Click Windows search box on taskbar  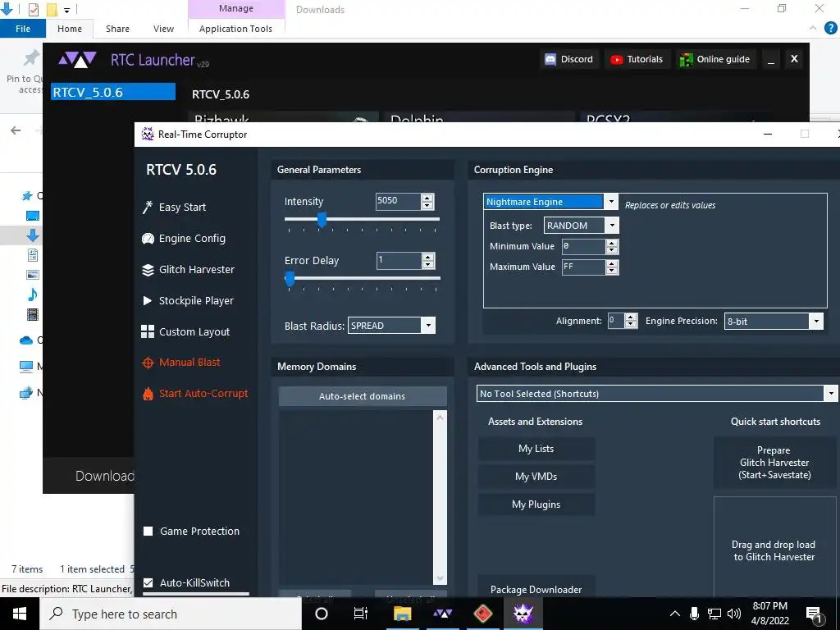coord(171,614)
